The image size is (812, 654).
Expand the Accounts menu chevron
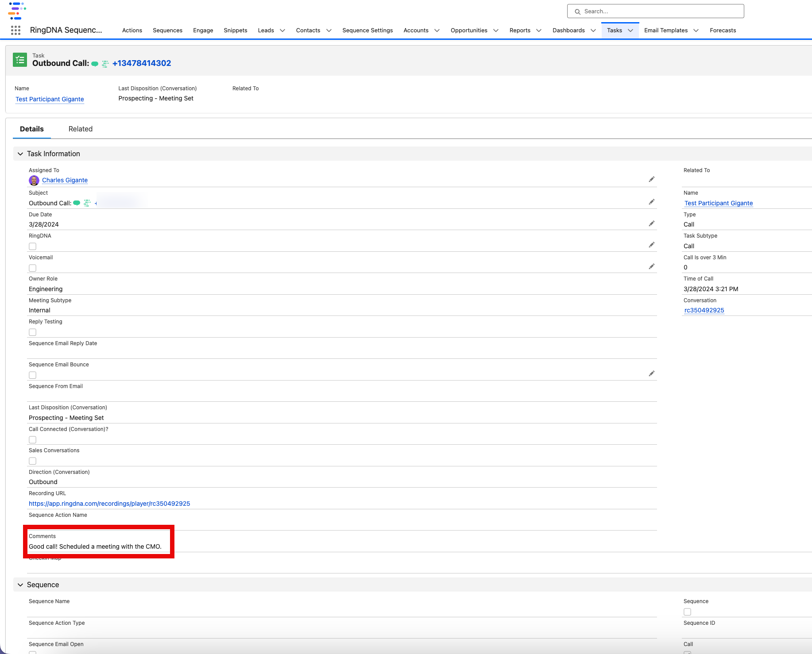pos(437,31)
